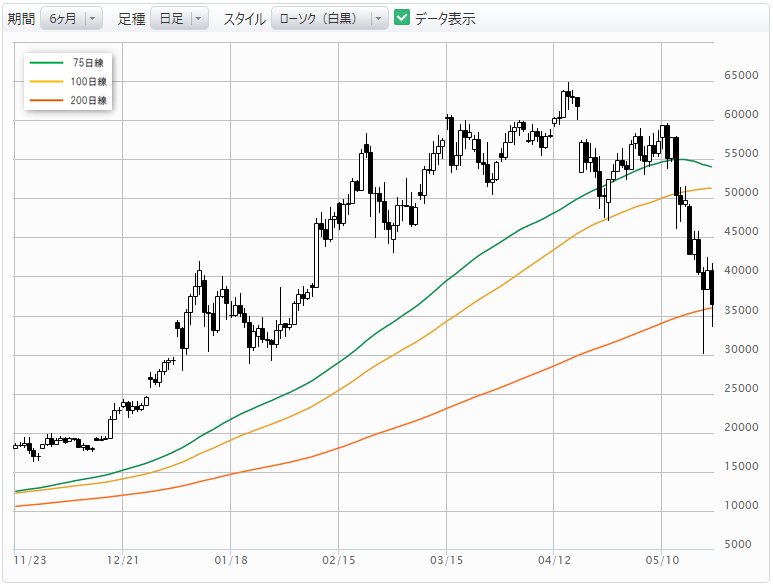
Task: Click the arrow beside 6ヶ月
Action: [92, 19]
